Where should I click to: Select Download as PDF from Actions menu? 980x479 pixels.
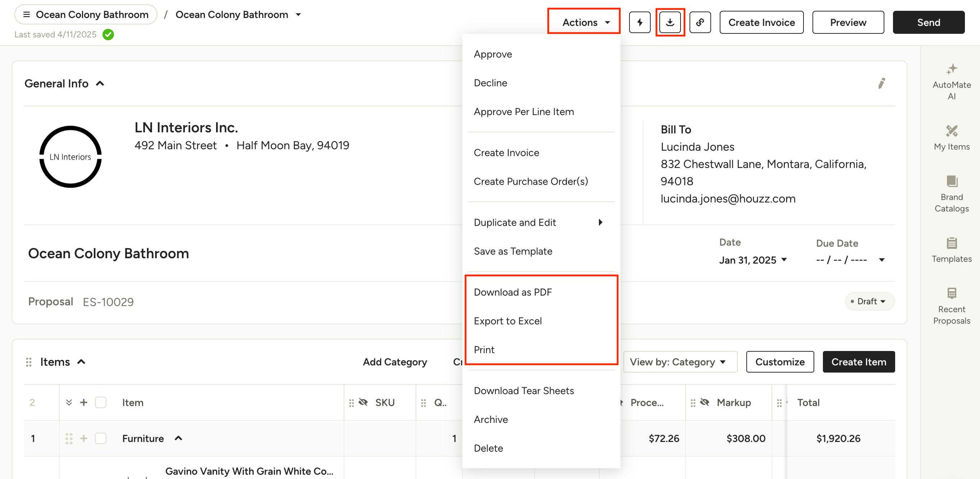pyautogui.click(x=512, y=292)
